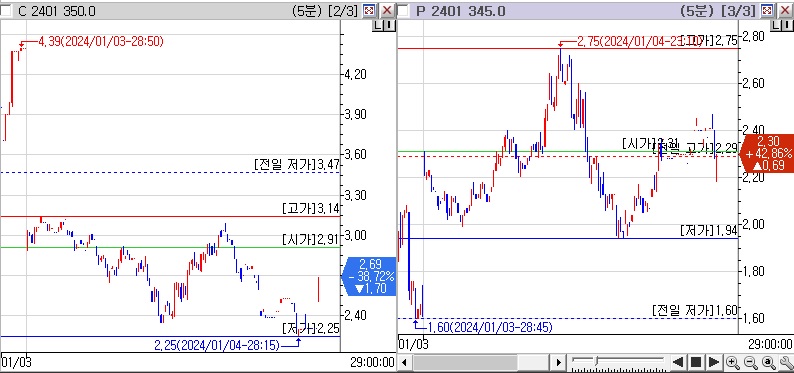Step chart backward with left triangle button
The height and width of the screenshot is (373, 794).
(x=677, y=362)
